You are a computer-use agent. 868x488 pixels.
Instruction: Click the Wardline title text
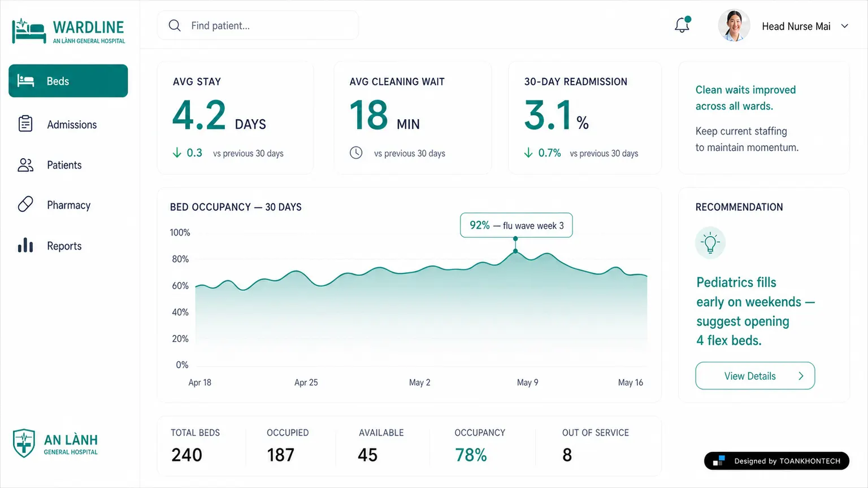click(x=88, y=27)
